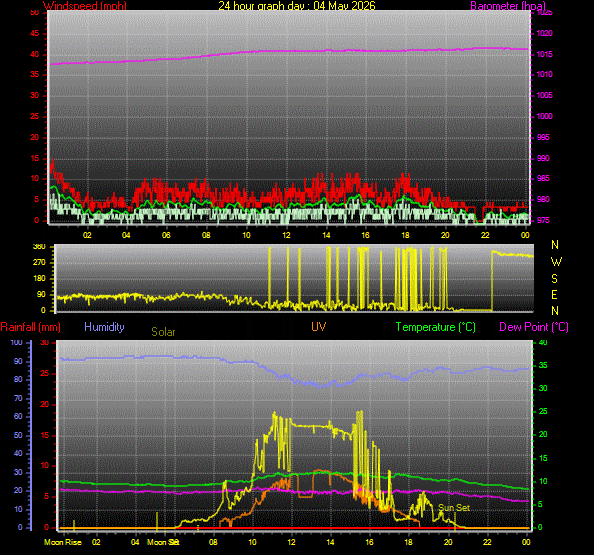Click the Sun Set marker text
The height and width of the screenshot is (555, 594).
pos(454,508)
